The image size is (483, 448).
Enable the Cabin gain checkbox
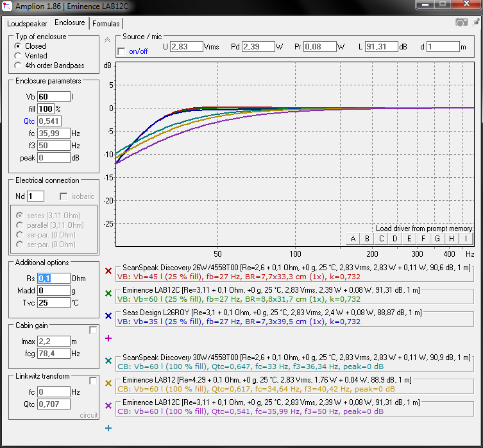[93, 330]
